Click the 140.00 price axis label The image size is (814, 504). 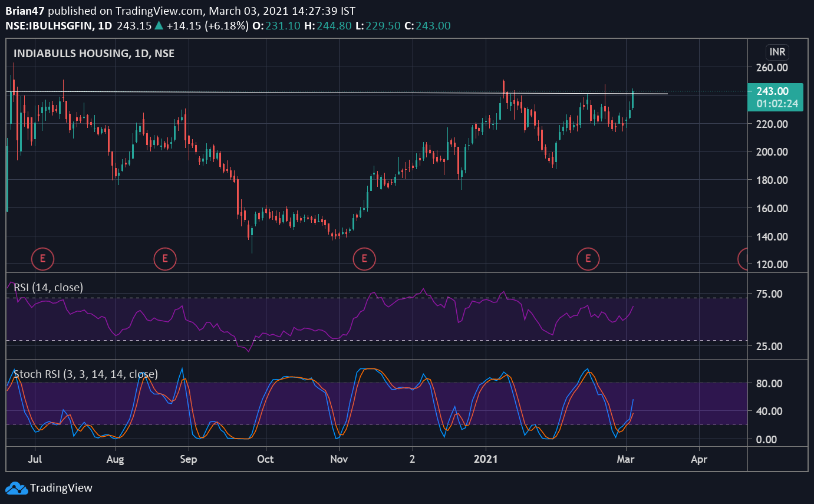pyautogui.click(x=773, y=236)
